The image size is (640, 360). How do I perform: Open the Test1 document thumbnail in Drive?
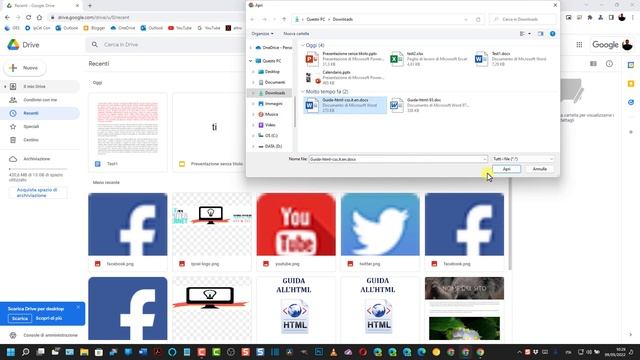point(128,132)
